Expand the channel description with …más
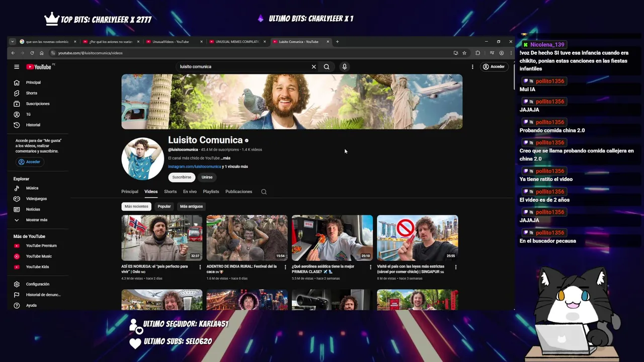The image size is (644, 362). [x=225, y=158]
